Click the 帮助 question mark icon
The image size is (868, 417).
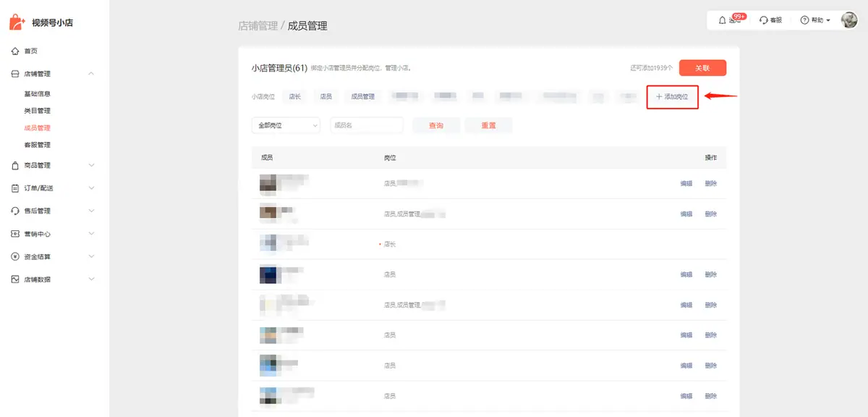click(804, 20)
